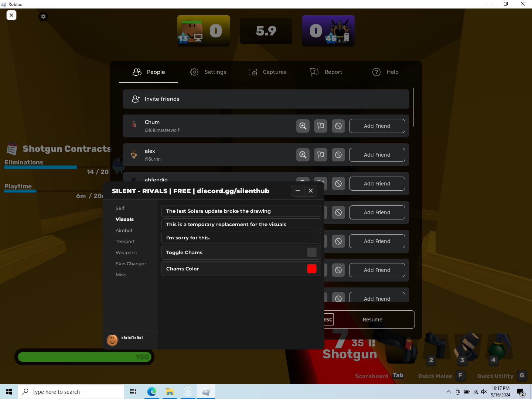Add ahfendid as a friend
Image resolution: width=532 pixels, height=399 pixels.
377,184
